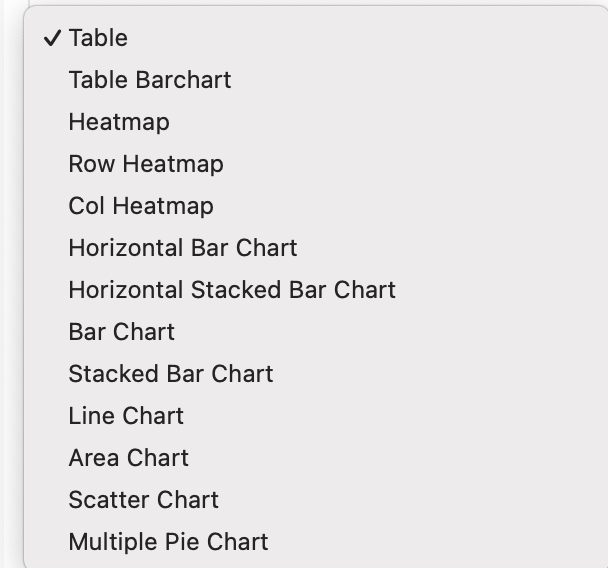
Task: Select Horizontal Stacked Bar Chart
Action: point(232,290)
